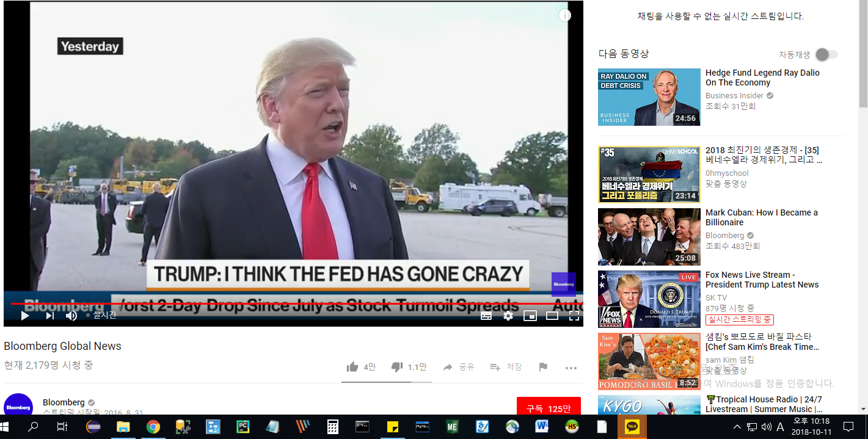Mute the video volume
Viewport: 868px width, 439px height.
click(x=71, y=316)
